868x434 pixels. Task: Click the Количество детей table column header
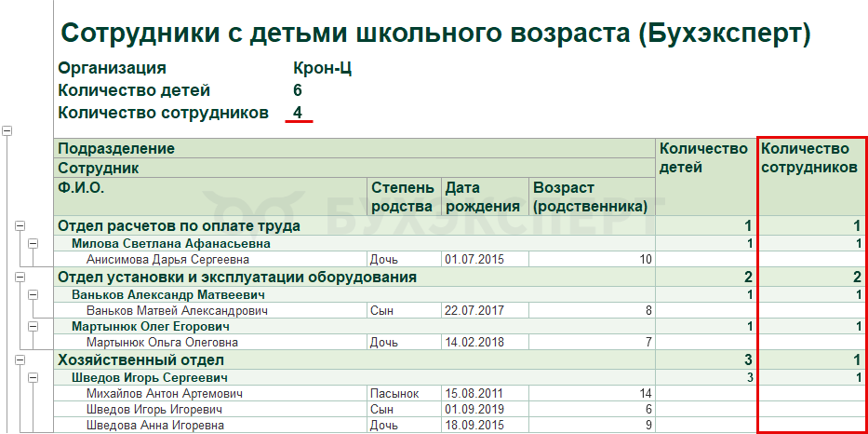(x=706, y=177)
